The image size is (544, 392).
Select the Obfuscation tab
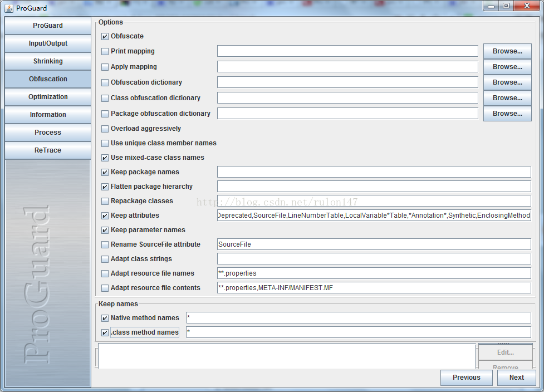tap(48, 79)
